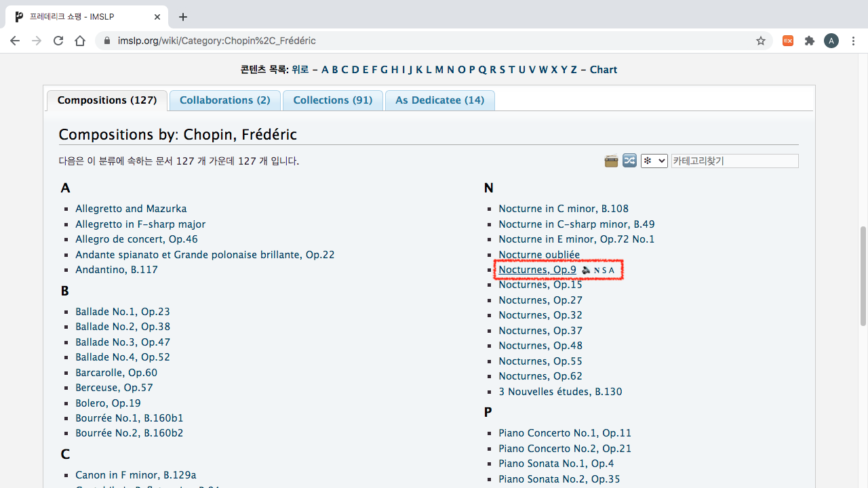Click the padlock site info icon
868x488 pixels.
[x=106, y=41]
